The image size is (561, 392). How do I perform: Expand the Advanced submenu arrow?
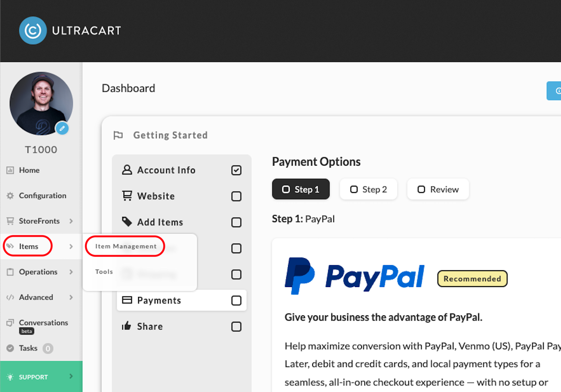71,297
